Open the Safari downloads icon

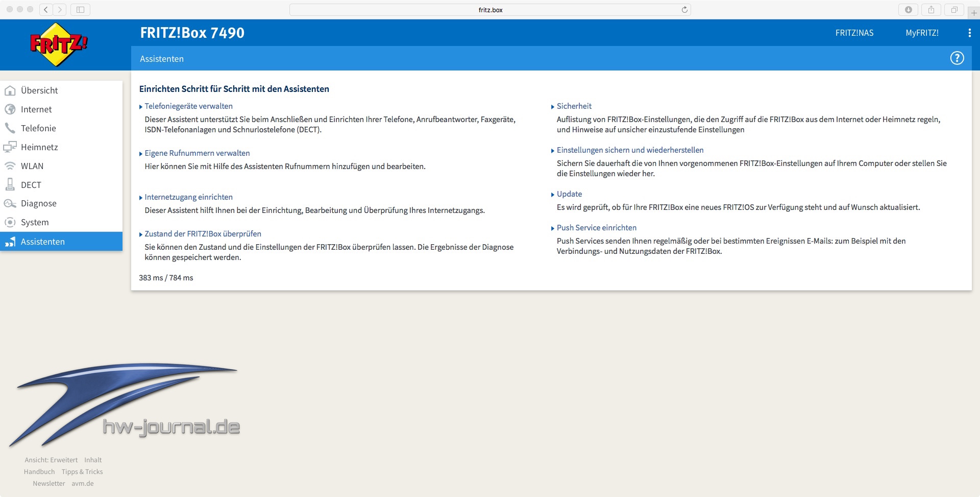tap(909, 10)
